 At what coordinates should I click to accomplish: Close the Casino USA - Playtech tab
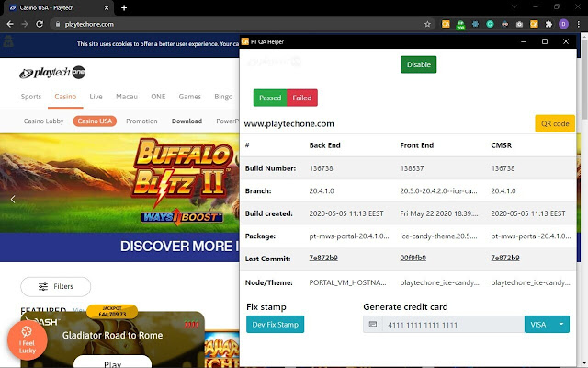click(107, 7)
